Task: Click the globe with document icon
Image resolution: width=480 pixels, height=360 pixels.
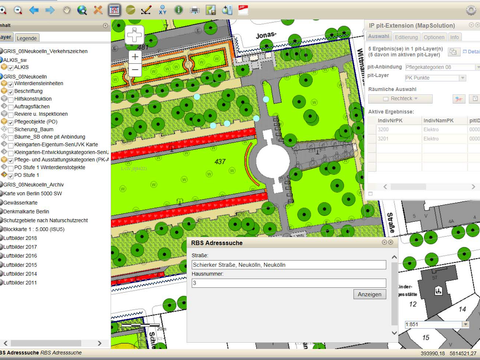Action: click(x=227, y=10)
